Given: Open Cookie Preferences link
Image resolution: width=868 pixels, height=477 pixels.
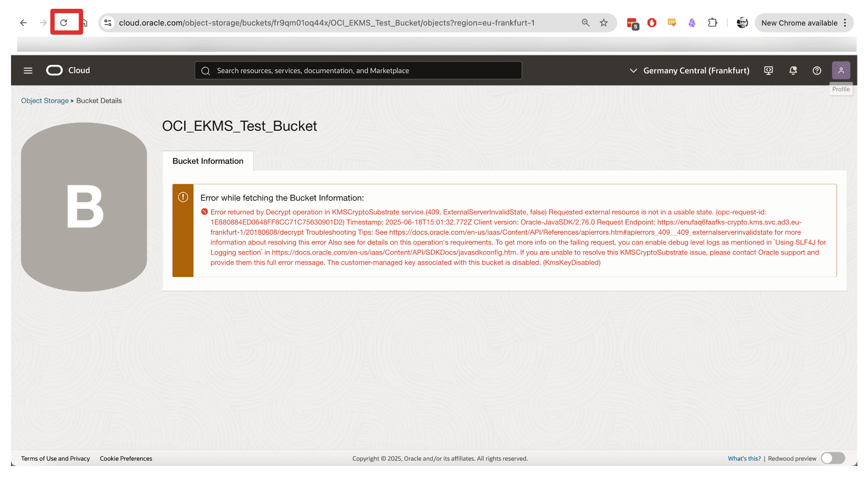Looking at the screenshot, I should point(126,458).
